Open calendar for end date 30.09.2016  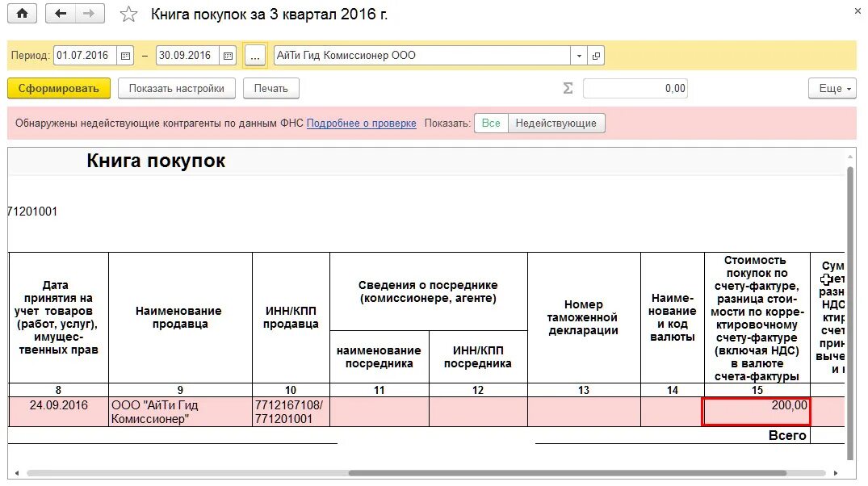[x=228, y=56]
